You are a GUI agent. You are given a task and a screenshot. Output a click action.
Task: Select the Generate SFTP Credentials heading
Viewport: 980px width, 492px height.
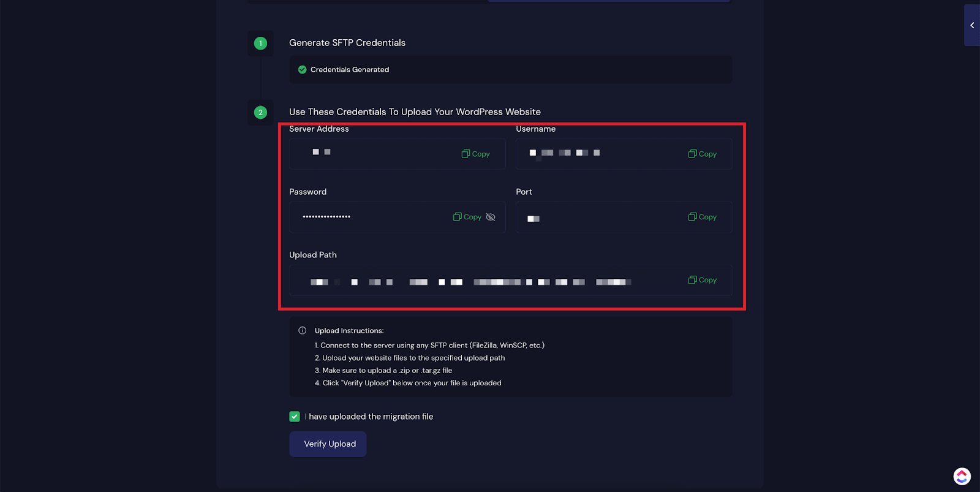click(x=347, y=43)
